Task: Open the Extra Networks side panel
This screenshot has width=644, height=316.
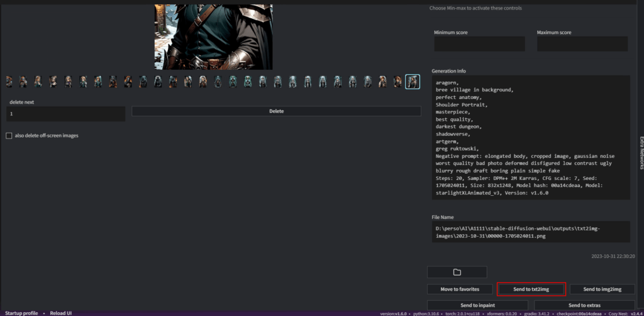Action: point(640,152)
